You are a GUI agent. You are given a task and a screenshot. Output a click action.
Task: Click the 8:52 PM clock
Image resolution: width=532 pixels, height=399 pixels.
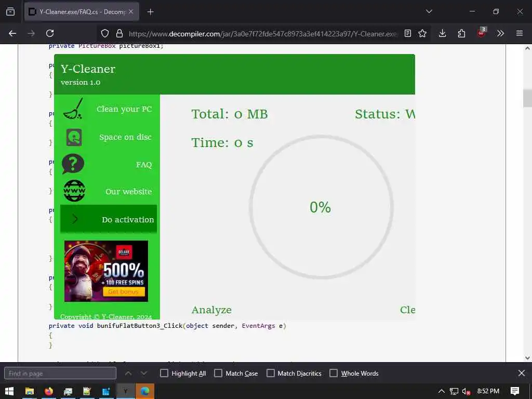tap(488, 391)
